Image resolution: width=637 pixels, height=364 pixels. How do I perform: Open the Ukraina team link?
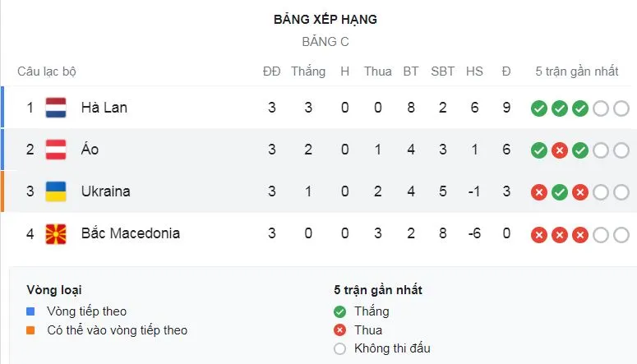105,191
